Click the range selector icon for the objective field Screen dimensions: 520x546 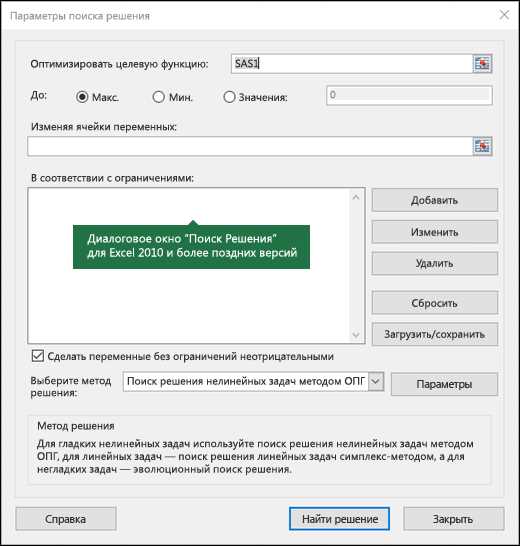(482, 64)
